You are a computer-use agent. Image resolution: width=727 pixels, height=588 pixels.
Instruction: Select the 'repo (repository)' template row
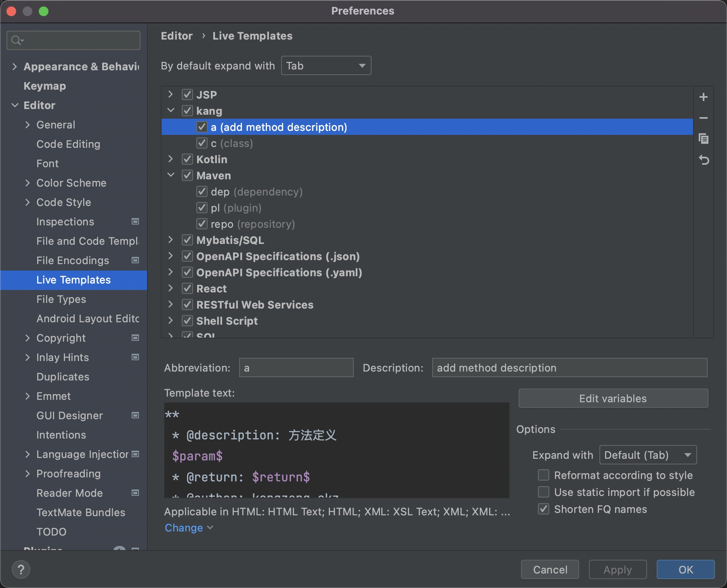(427, 224)
